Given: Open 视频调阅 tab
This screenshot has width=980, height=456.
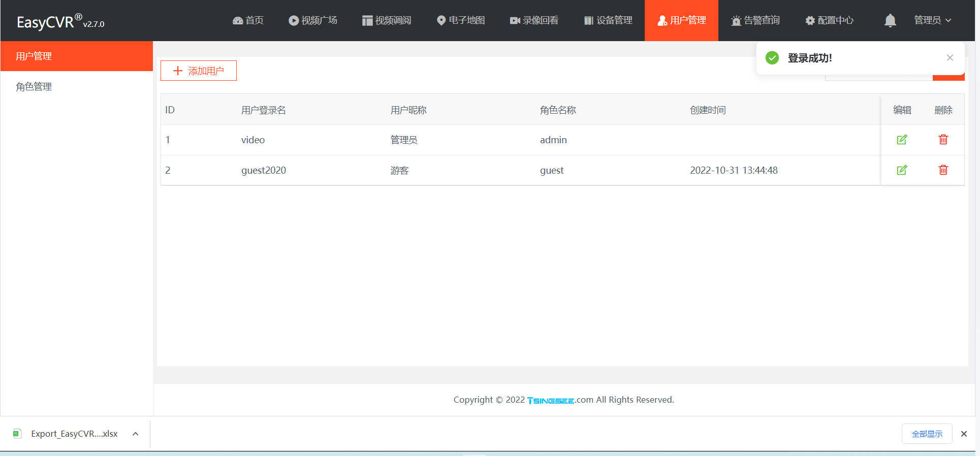Looking at the screenshot, I should pos(387,20).
